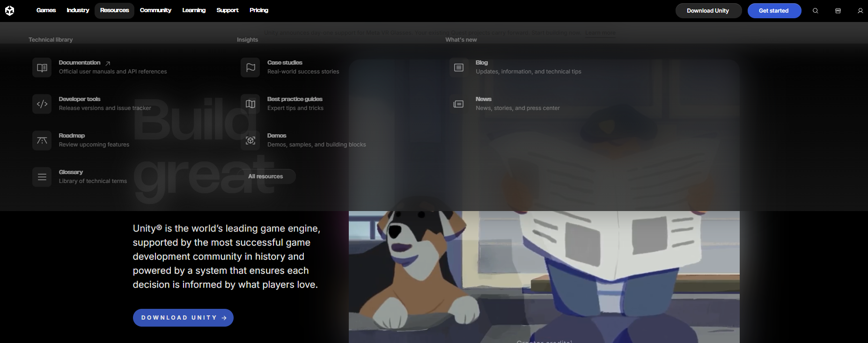Click the Unity logo icon
This screenshot has height=343, width=868.
pos(9,10)
